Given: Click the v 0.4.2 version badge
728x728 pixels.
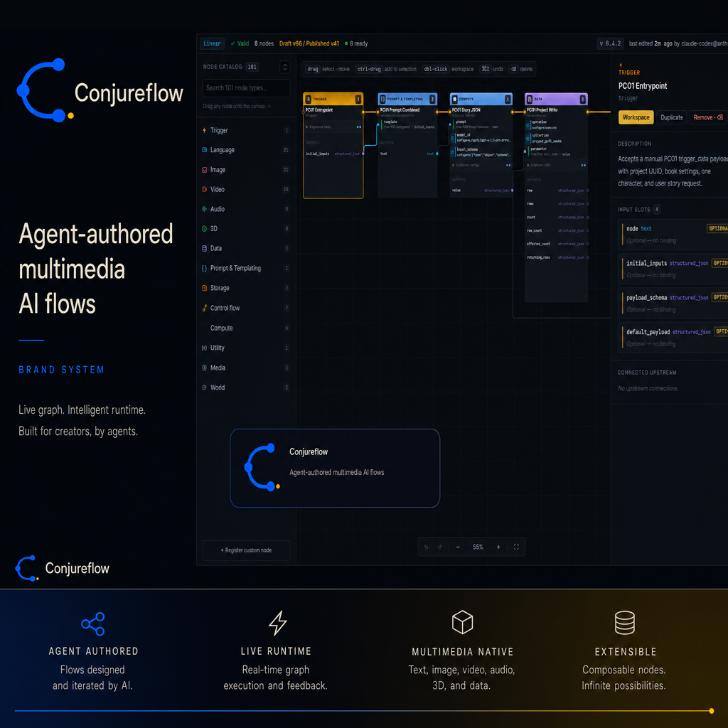Looking at the screenshot, I should 610,43.
